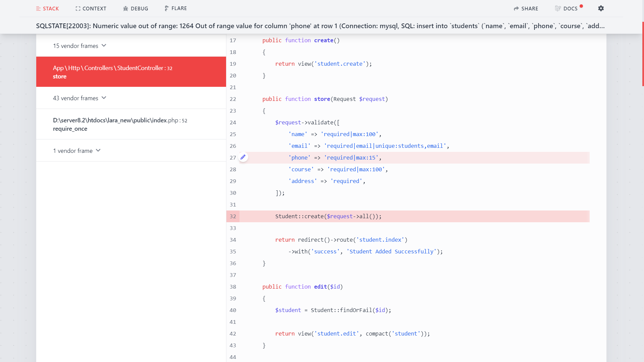Select the public\index.php:52 require_once frame
This screenshot has height=362, width=644.
click(x=131, y=124)
